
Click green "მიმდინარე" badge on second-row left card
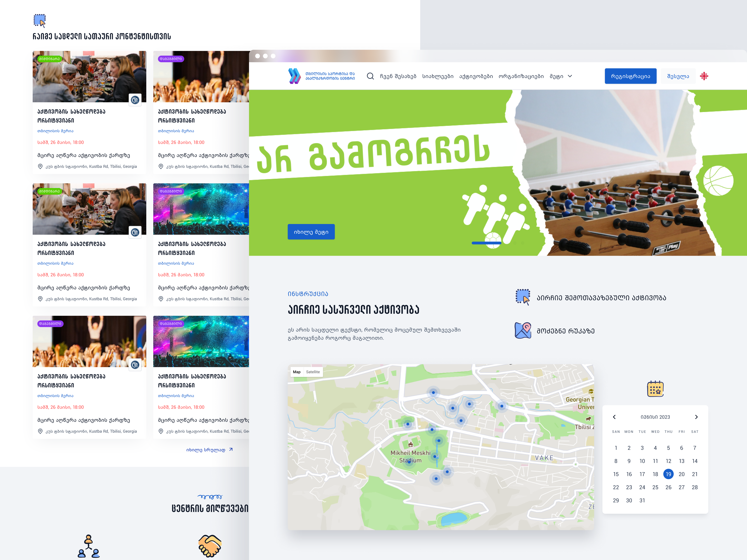point(49,191)
